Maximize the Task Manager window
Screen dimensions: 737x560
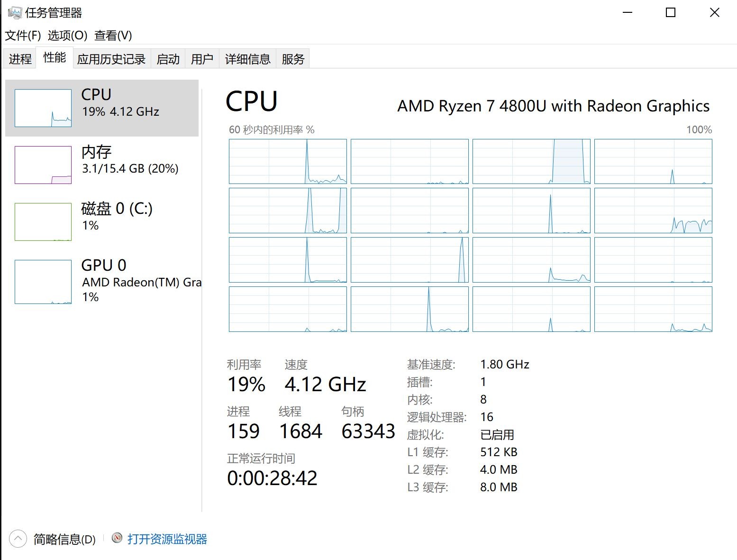pos(670,13)
